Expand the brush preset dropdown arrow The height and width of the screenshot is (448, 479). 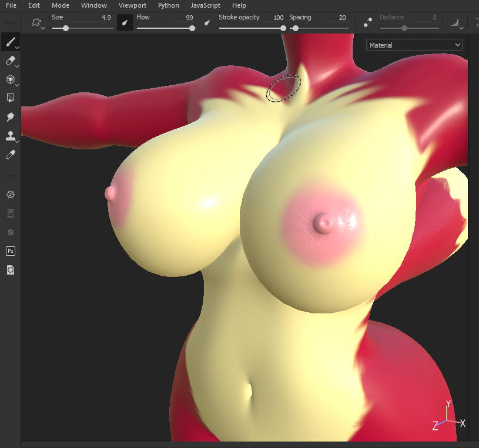point(43,28)
